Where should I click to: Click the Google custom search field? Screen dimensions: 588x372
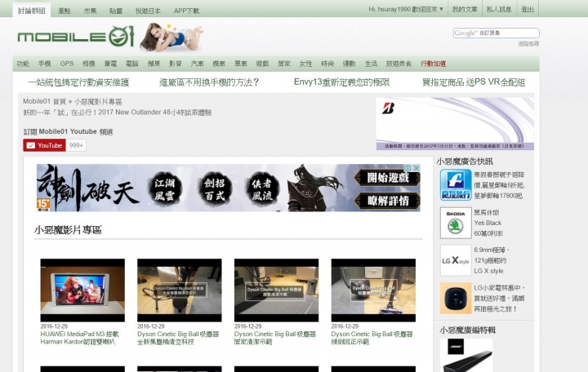(x=497, y=33)
